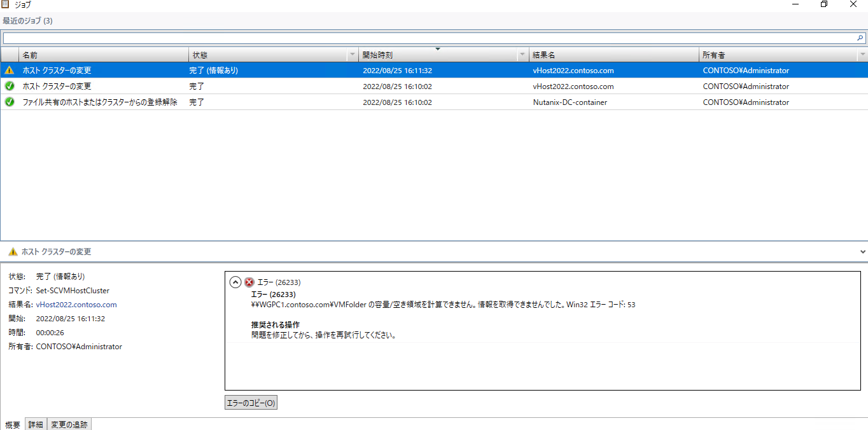Switch to the 変更の追跡 tab

pyautogui.click(x=69, y=424)
